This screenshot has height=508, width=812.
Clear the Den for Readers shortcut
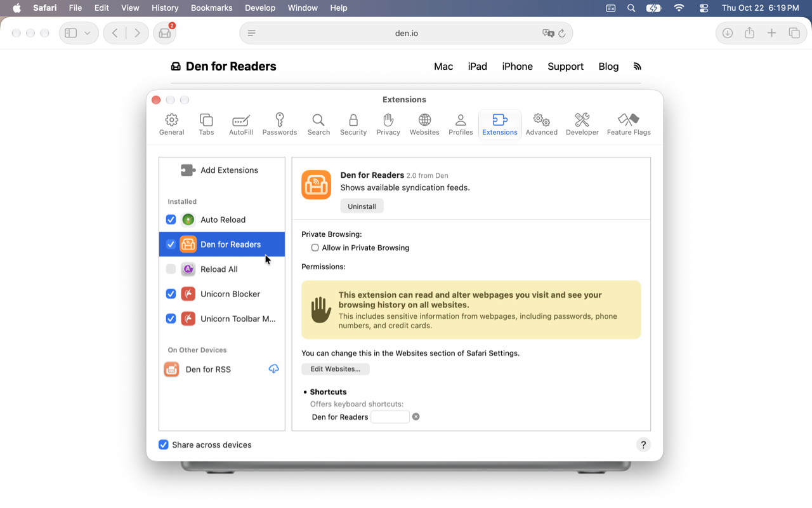coord(416,417)
